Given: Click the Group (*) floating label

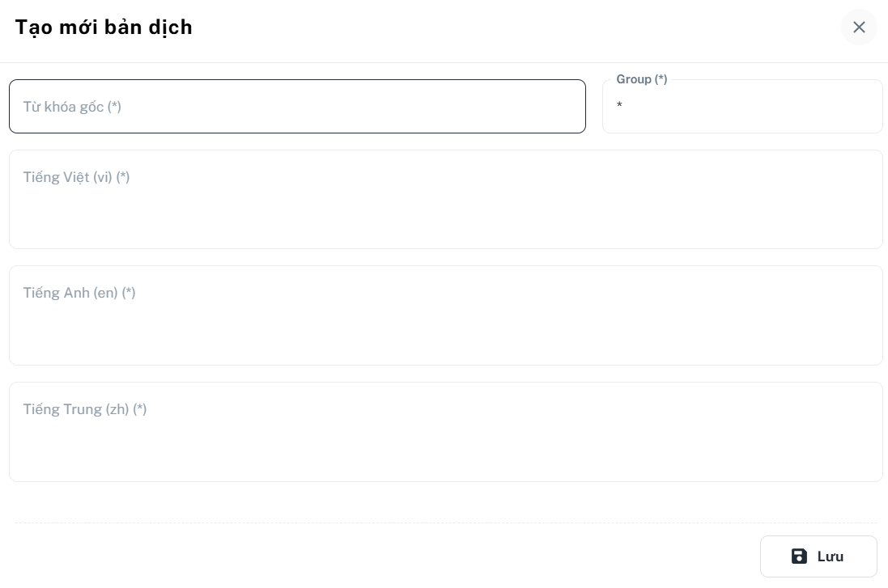Looking at the screenshot, I should 642,79.
